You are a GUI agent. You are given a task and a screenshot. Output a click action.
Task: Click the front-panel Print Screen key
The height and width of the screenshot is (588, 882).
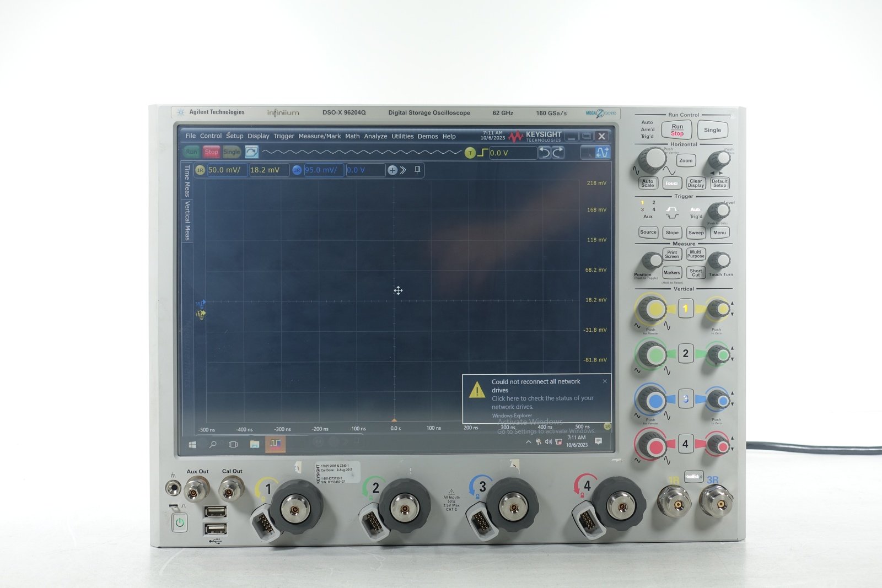pyautogui.click(x=672, y=254)
